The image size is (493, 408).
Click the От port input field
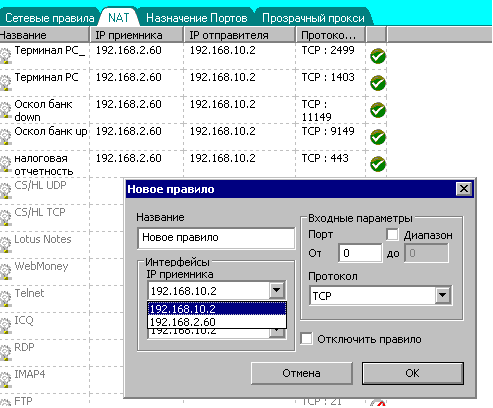tap(360, 253)
